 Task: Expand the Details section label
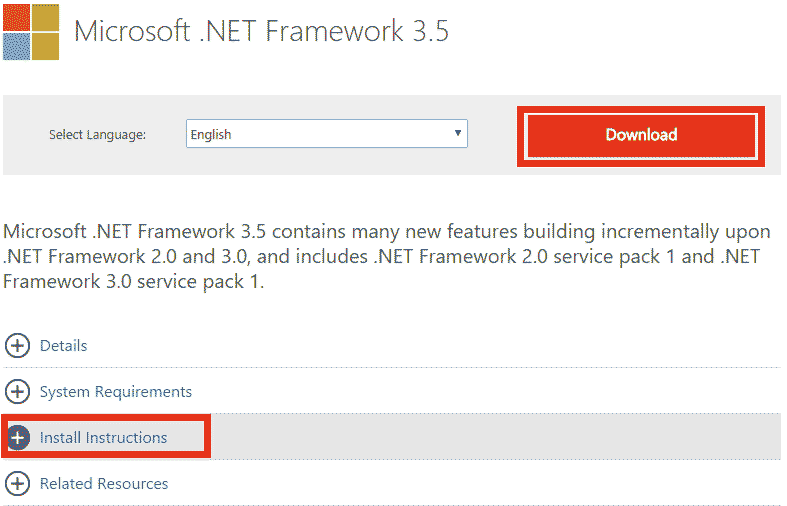pyautogui.click(x=63, y=346)
